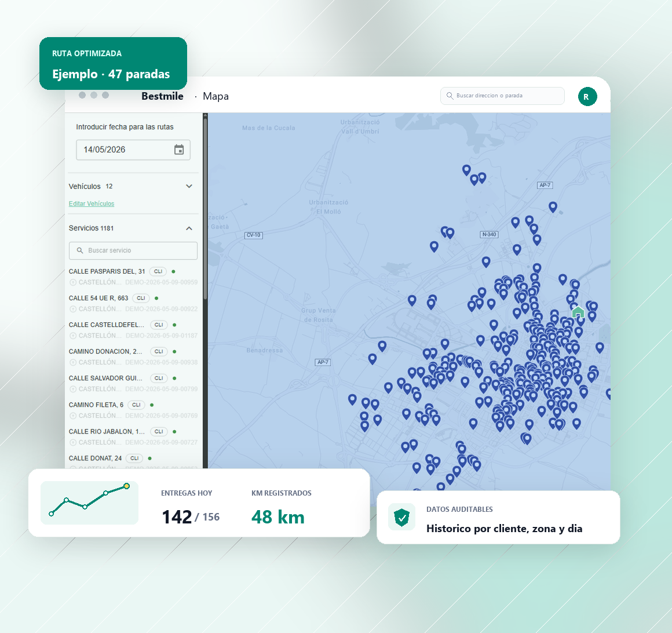Click order code DEMO-2026-05-09-00922

(162, 309)
